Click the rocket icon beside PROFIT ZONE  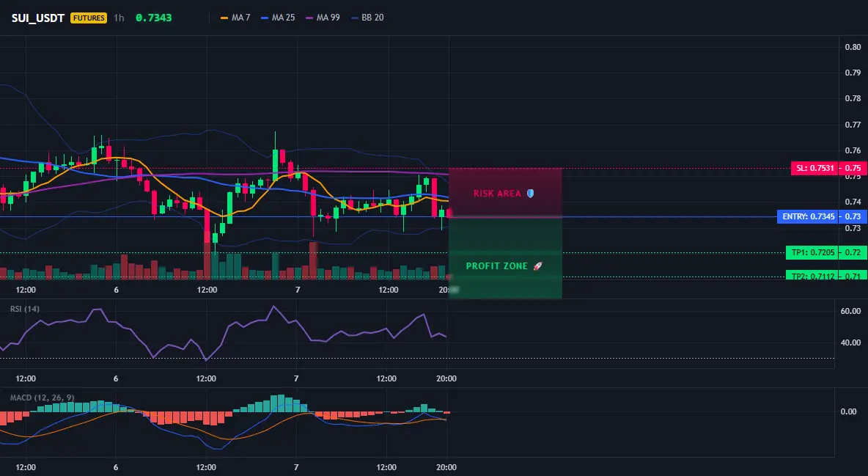(x=537, y=266)
